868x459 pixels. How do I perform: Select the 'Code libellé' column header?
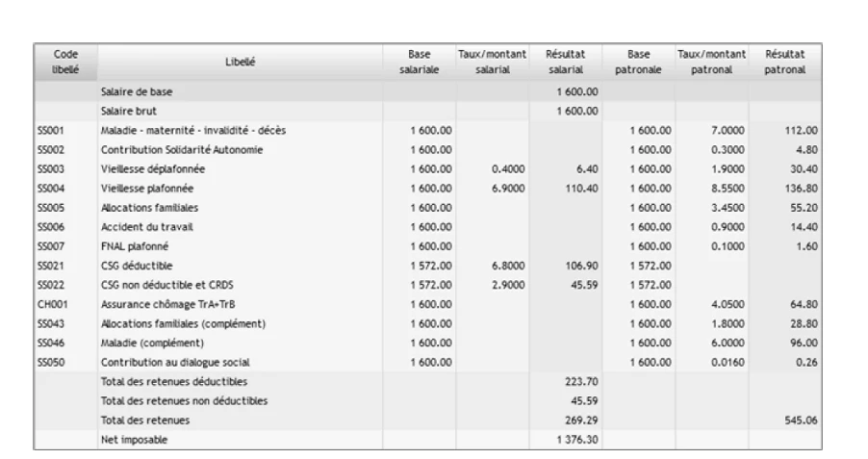[65, 62]
